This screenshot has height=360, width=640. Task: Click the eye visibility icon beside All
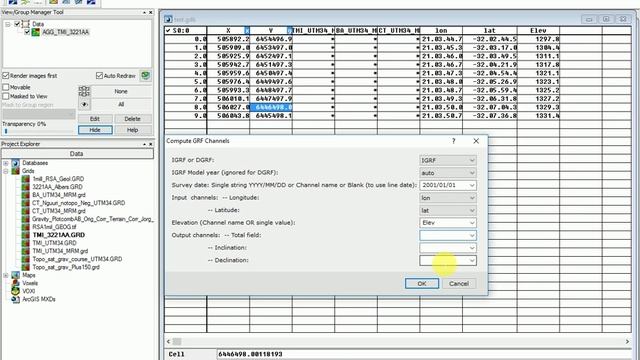84,104
